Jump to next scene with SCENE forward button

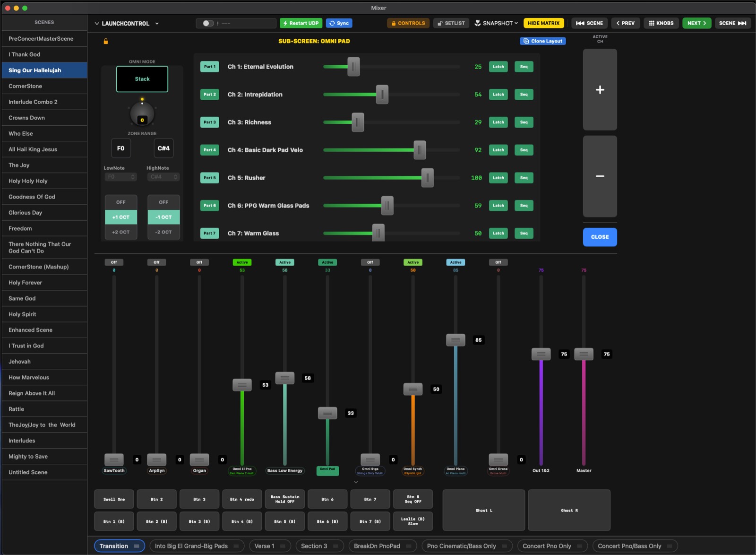tap(732, 23)
